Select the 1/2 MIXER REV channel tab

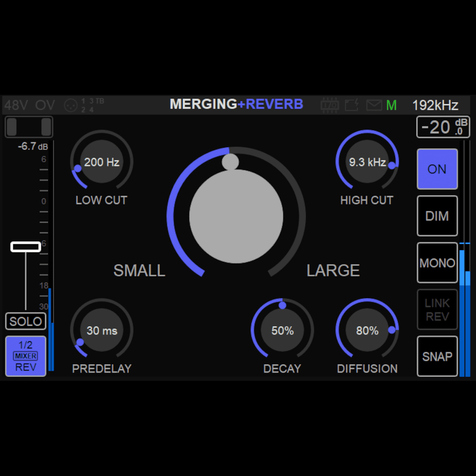(x=26, y=356)
